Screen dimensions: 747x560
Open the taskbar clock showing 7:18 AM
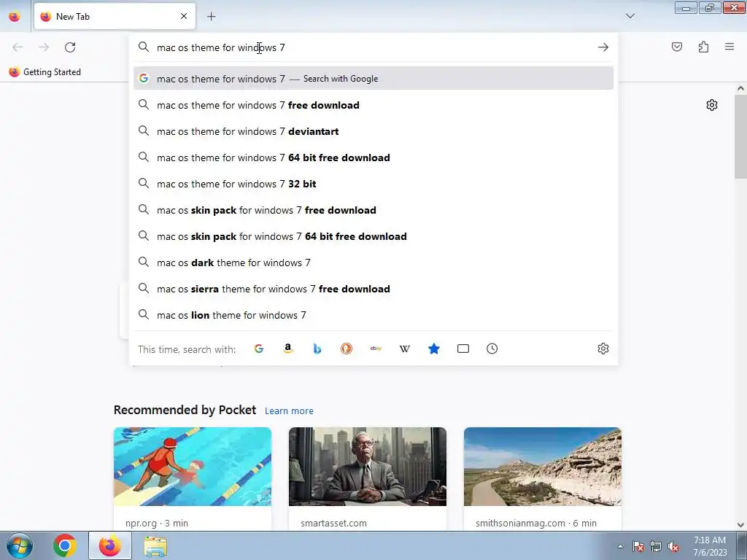pos(710,546)
